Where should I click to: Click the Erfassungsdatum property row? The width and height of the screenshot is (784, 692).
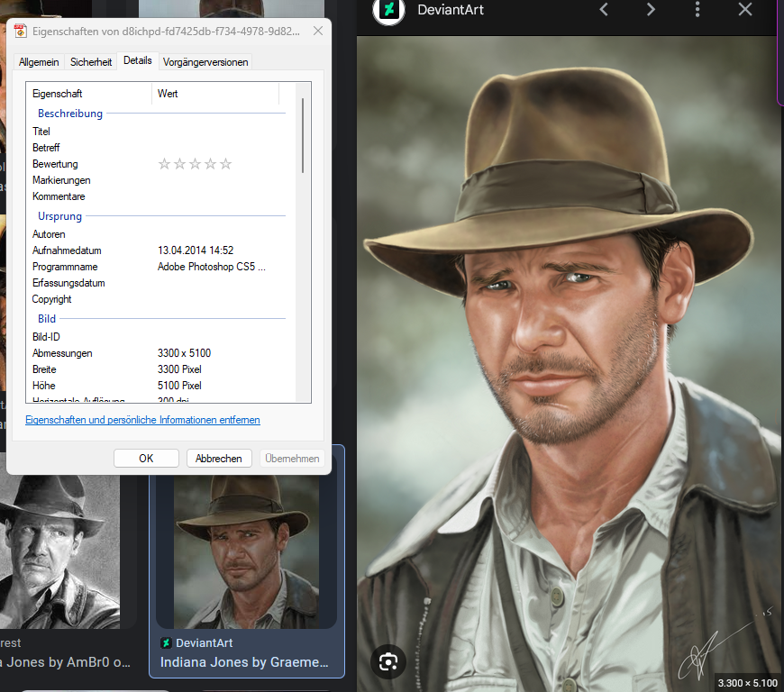pos(159,283)
